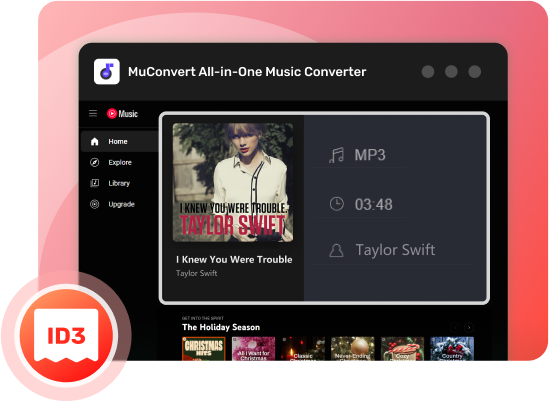The height and width of the screenshot is (402, 549).
Task: Click Taylor Swift artist name under song title
Action: 196,273
